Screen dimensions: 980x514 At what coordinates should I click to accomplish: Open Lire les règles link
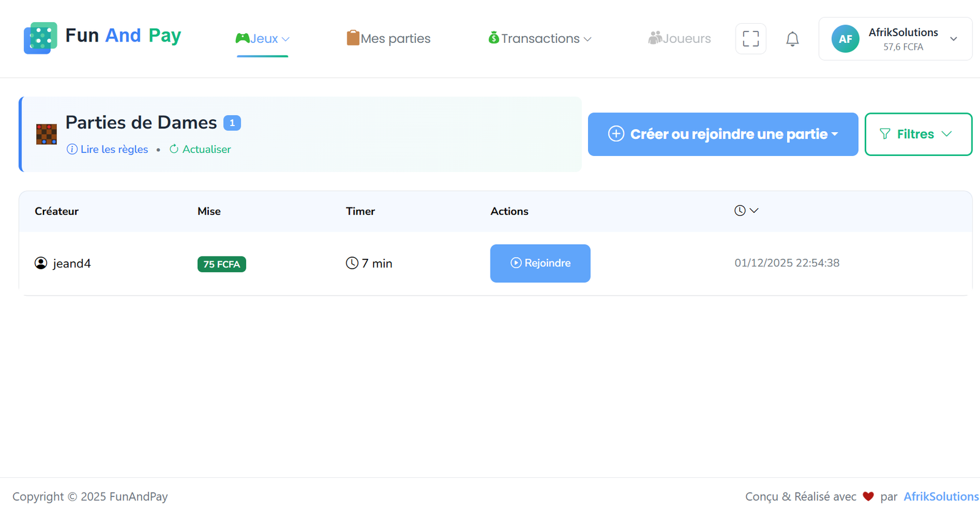pyautogui.click(x=108, y=149)
